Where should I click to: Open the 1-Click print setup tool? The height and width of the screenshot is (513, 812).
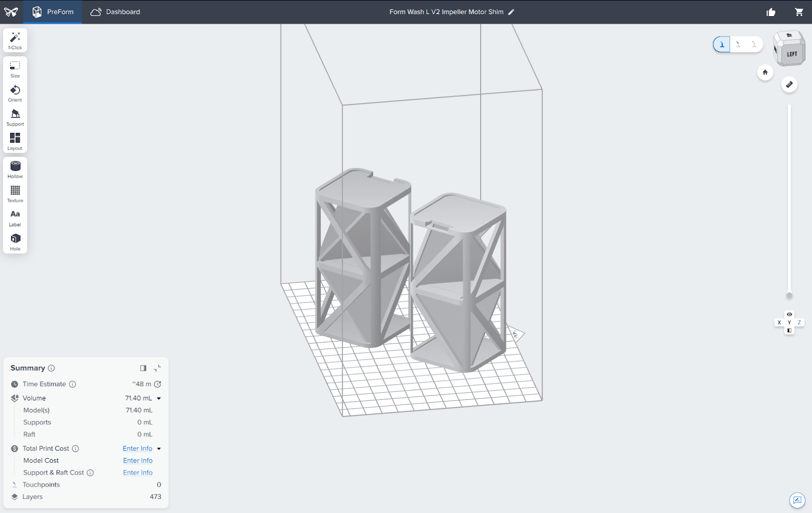(x=15, y=41)
